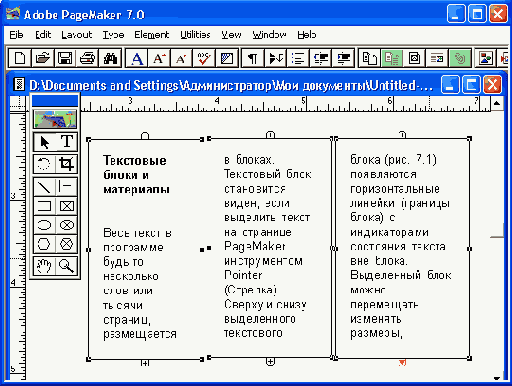Select the Text tool in toolbox

[67, 142]
